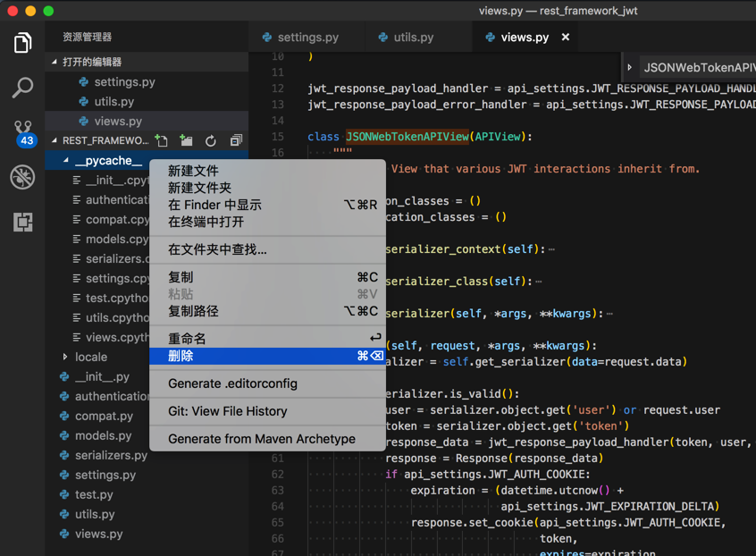
Task: Switch to the settings.py tab
Action: (x=307, y=38)
